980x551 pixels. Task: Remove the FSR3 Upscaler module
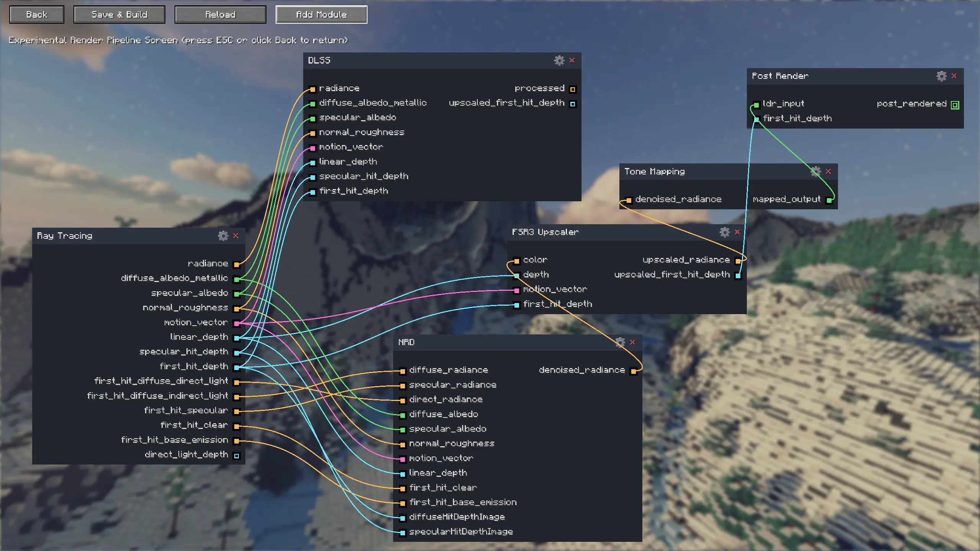point(737,232)
